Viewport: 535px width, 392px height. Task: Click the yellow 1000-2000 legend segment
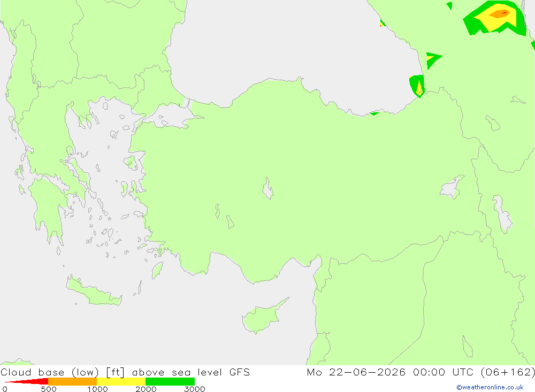(121, 381)
